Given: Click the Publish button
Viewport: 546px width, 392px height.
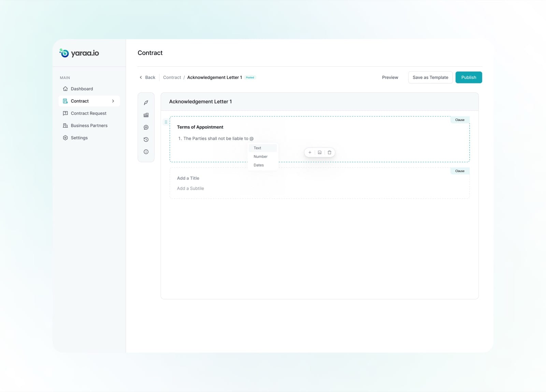Looking at the screenshot, I should click(x=469, y=77).
